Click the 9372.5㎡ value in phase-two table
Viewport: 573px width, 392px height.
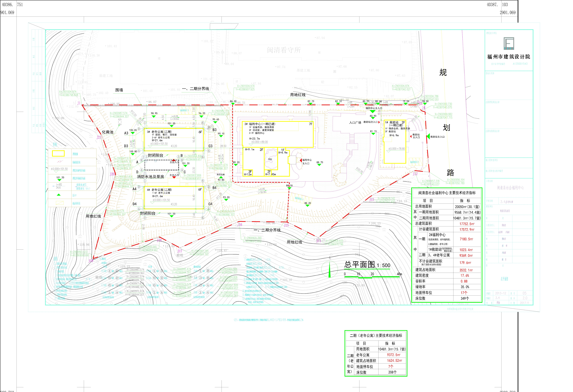click(394, 355)
